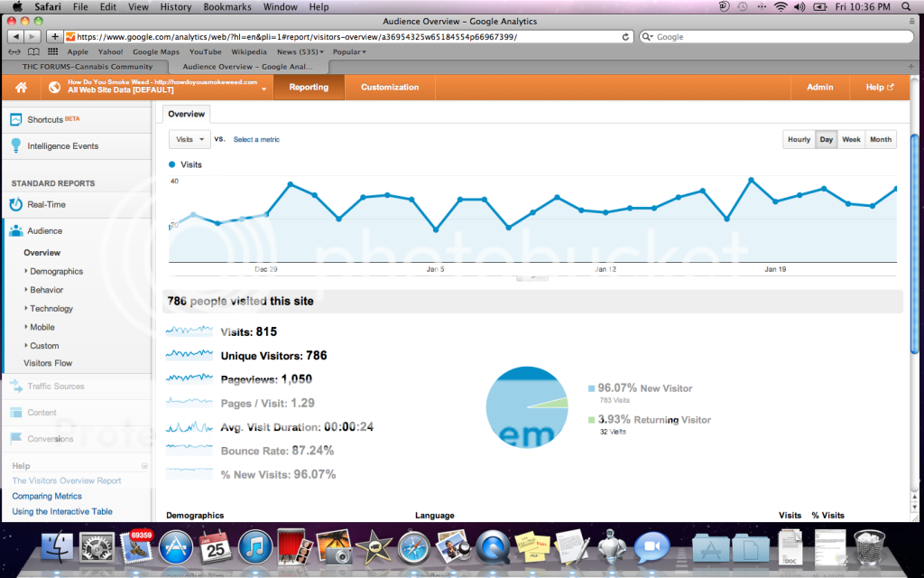The height and width of the screenshot is (578, 924).
Task: Open the Customization tab
Action: pyautogui.click(x=390, y=88)
